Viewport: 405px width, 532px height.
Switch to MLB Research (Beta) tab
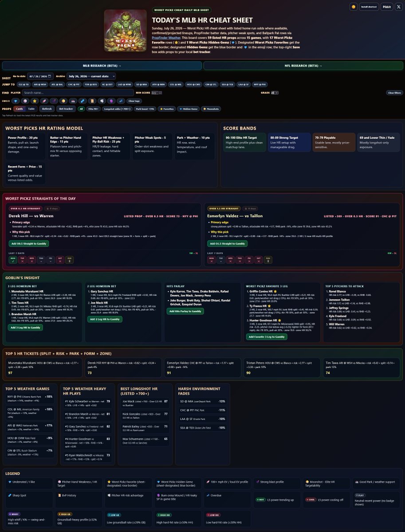click(102, 66)
